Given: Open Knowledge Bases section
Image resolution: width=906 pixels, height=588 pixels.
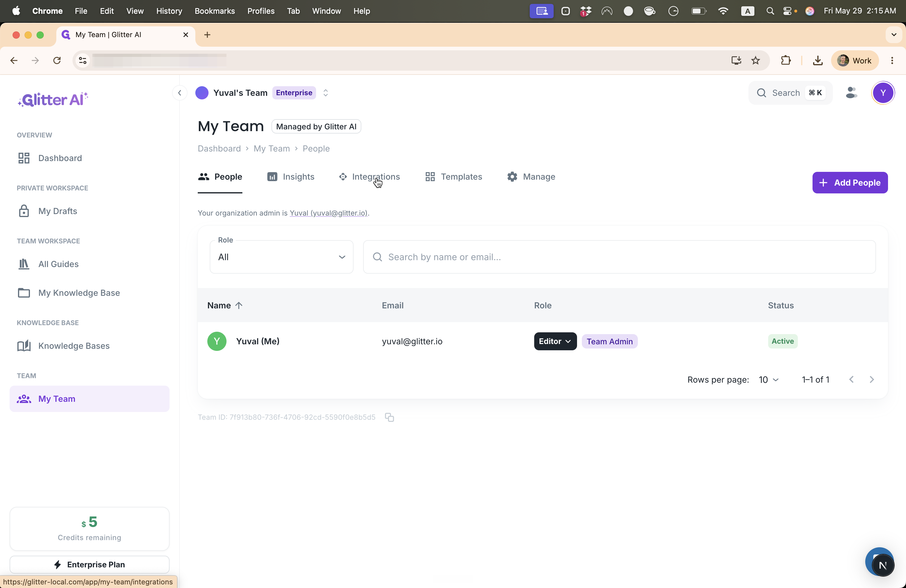Looking at the screenshot, I should [90, 346].
